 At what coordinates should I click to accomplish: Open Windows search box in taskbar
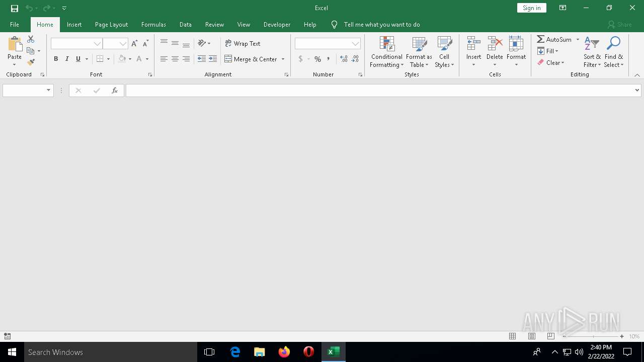(111, 352)
